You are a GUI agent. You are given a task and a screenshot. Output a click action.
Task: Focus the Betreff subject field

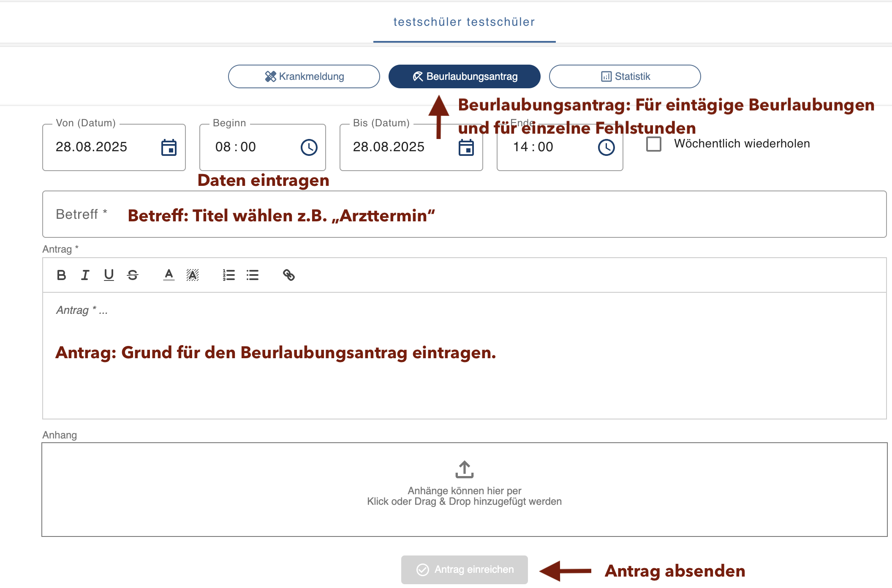465,214
